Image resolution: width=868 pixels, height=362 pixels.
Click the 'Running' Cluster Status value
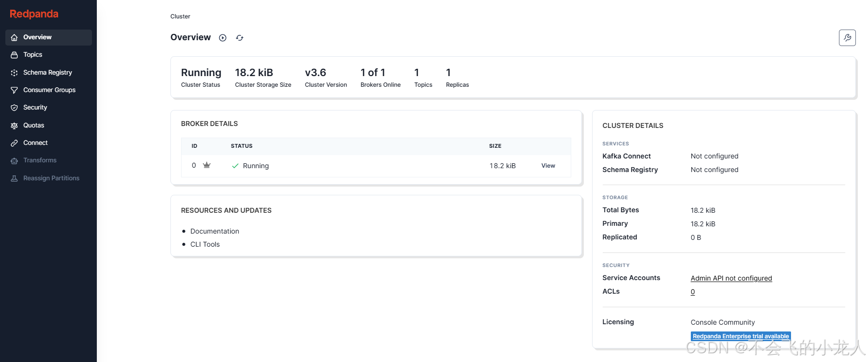[201, 73]
